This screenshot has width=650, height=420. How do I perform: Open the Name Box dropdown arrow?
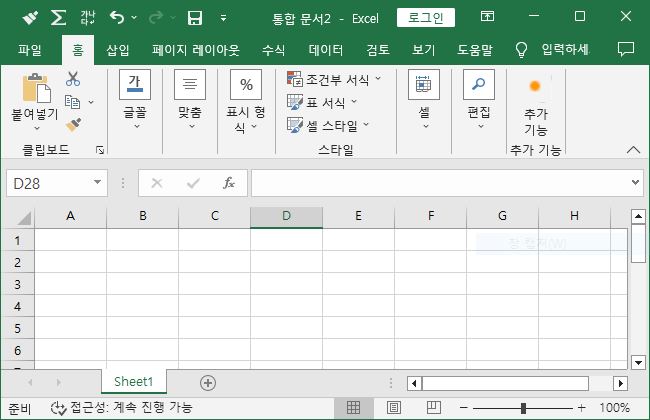[x=97, y=182]
